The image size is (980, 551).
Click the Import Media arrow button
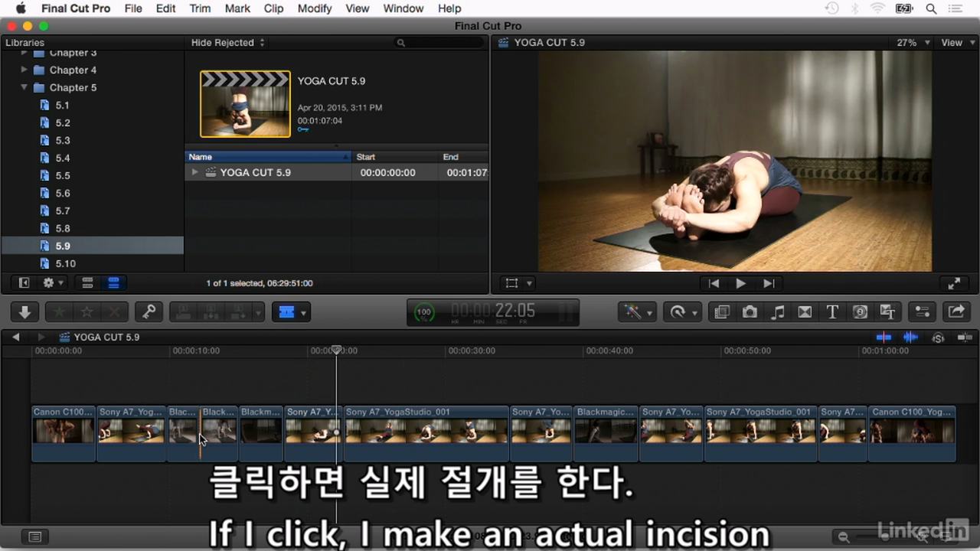[24, 311]
